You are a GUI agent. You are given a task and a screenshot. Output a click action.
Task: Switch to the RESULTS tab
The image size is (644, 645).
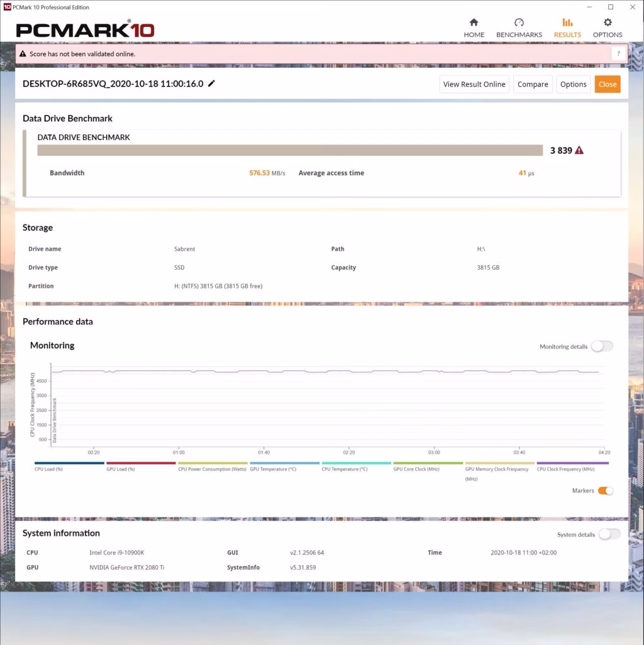click(567, 28)
